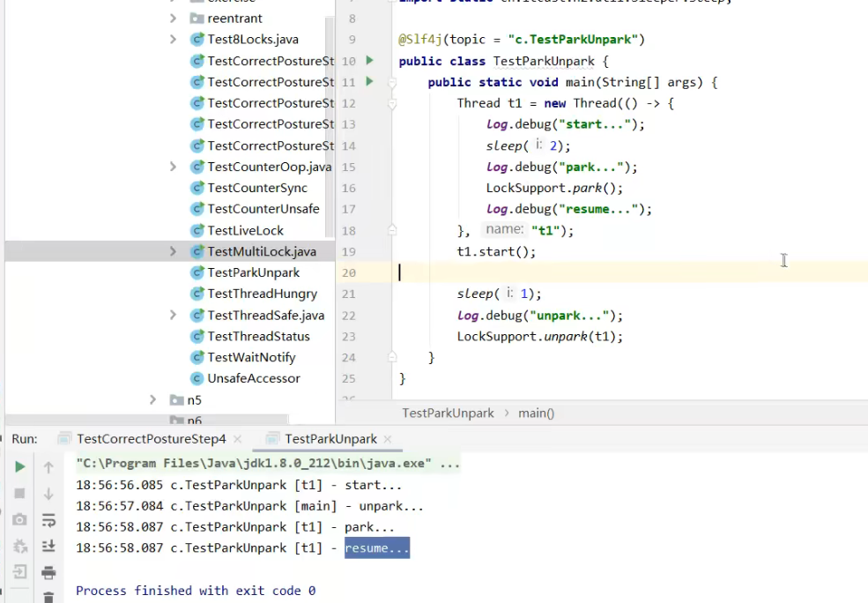The width and height of the screenshot is (868, 603).
Task: Expand the Test8Locks.java tree node
Action: click(173, 40)
